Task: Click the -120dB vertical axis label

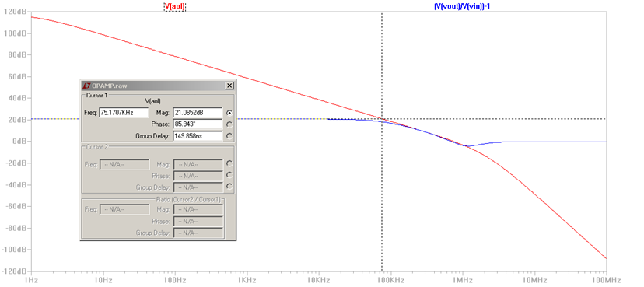Action: point(13,271)
